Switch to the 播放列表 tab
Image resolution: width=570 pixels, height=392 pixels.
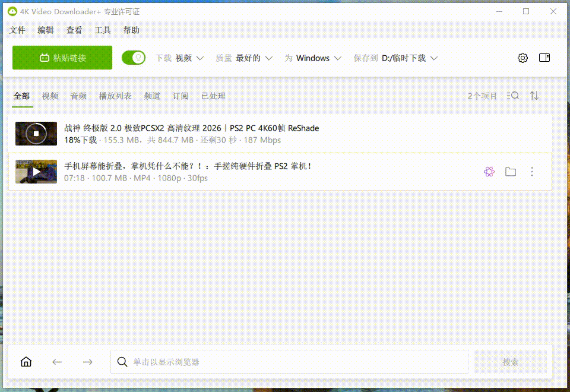(115, 96)
